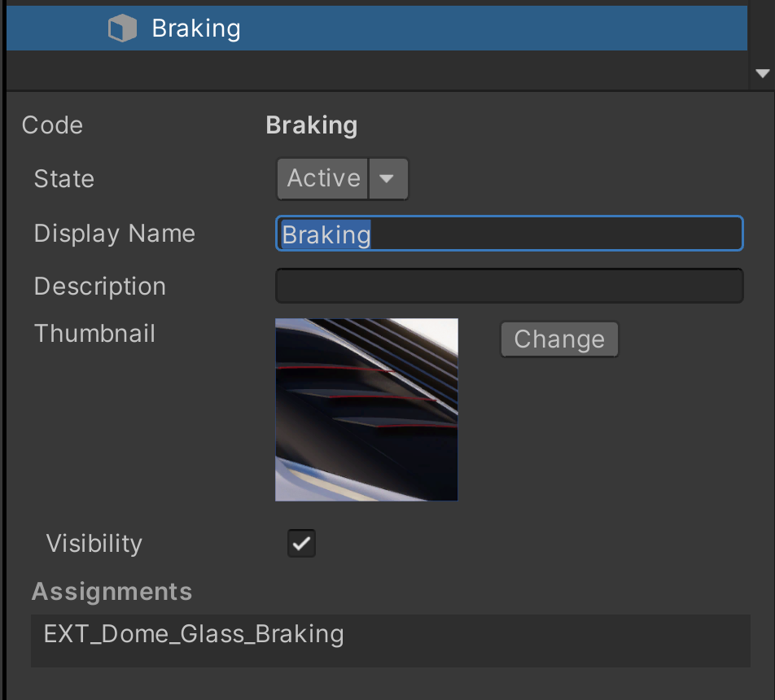Click the bold Braking code value

[x=311, y=125]
